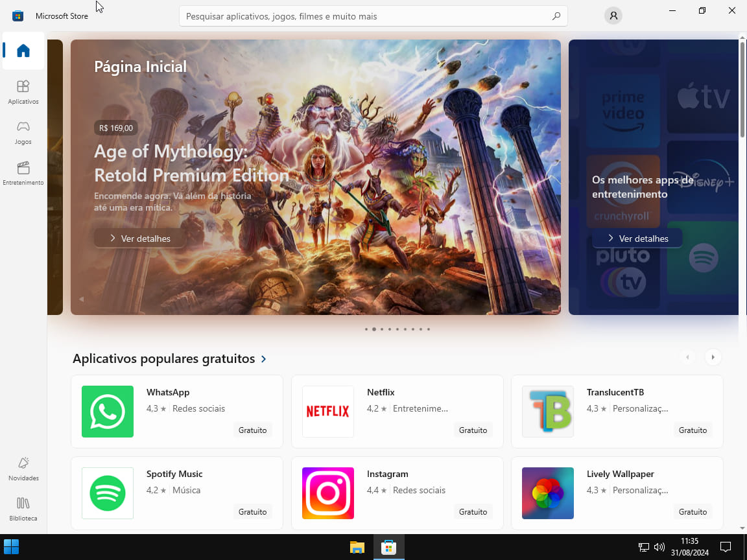747x560 pixels.
Task: Click the Spotify Music title text
Action: coord(174,474)
